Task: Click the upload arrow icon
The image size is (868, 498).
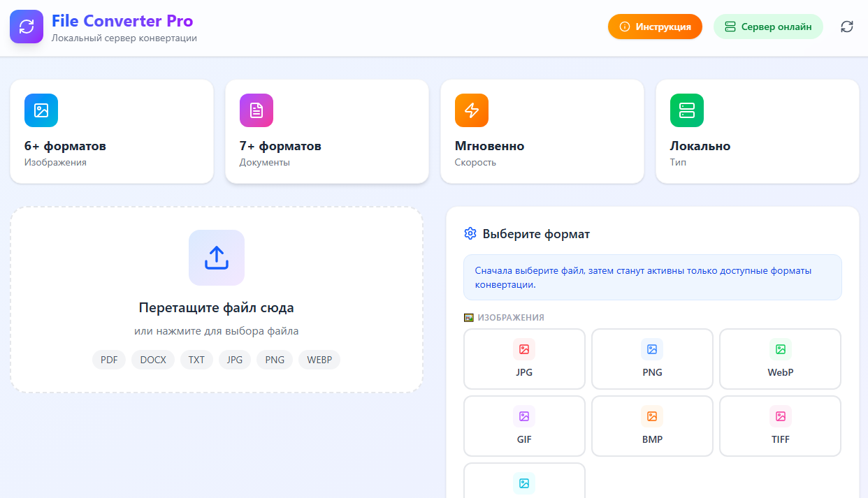Action: click(x=217, y=258)
